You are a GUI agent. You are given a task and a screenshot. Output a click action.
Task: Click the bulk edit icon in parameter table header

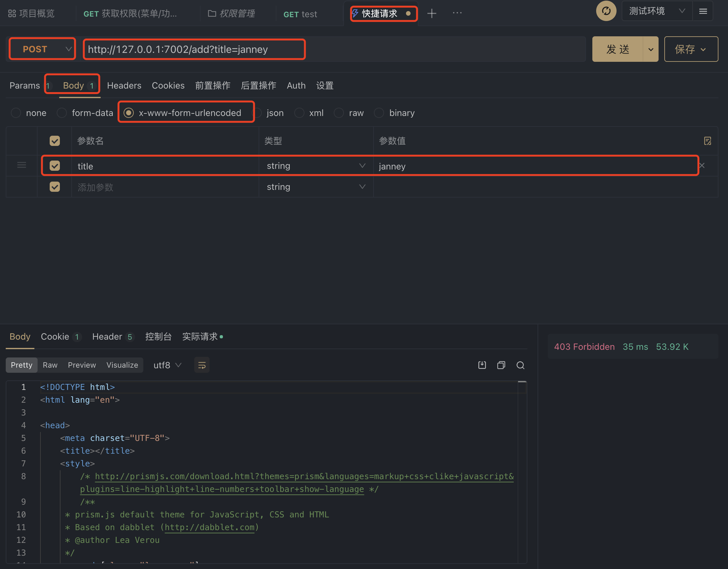pos(707,141)
